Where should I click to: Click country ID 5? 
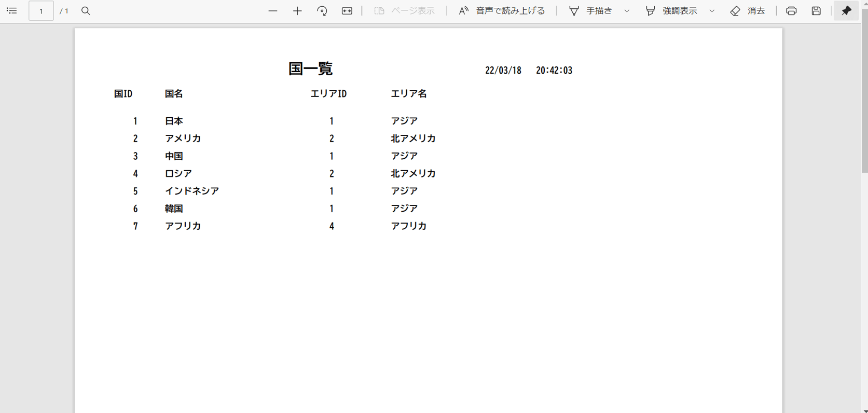(x=135, y=191)
